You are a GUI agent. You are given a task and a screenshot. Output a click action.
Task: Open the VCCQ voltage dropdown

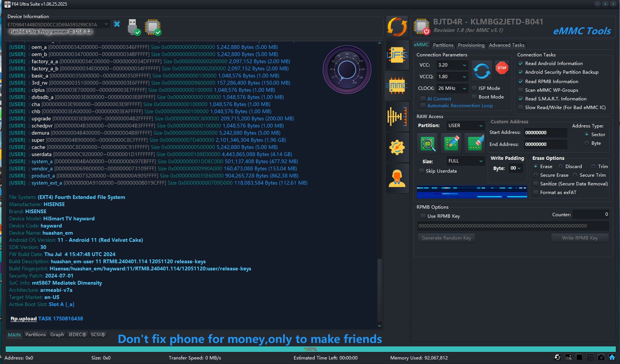point(452,77)
